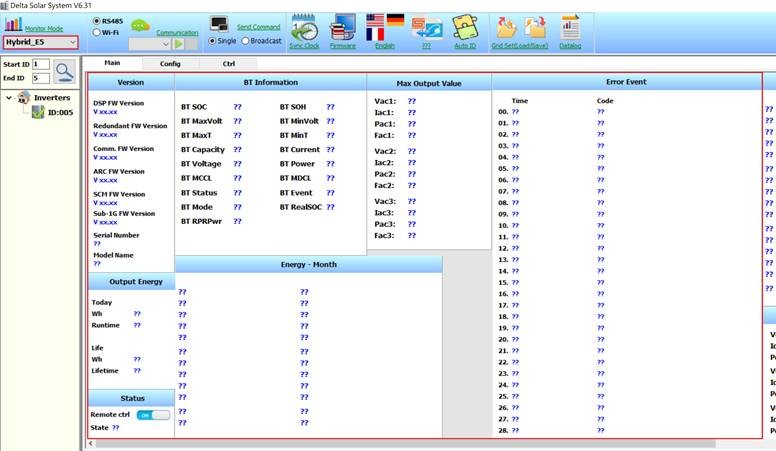Click the Grid Sett save folder icon
The width and height of the screenshot is (776, 451).
pos(535,28)
